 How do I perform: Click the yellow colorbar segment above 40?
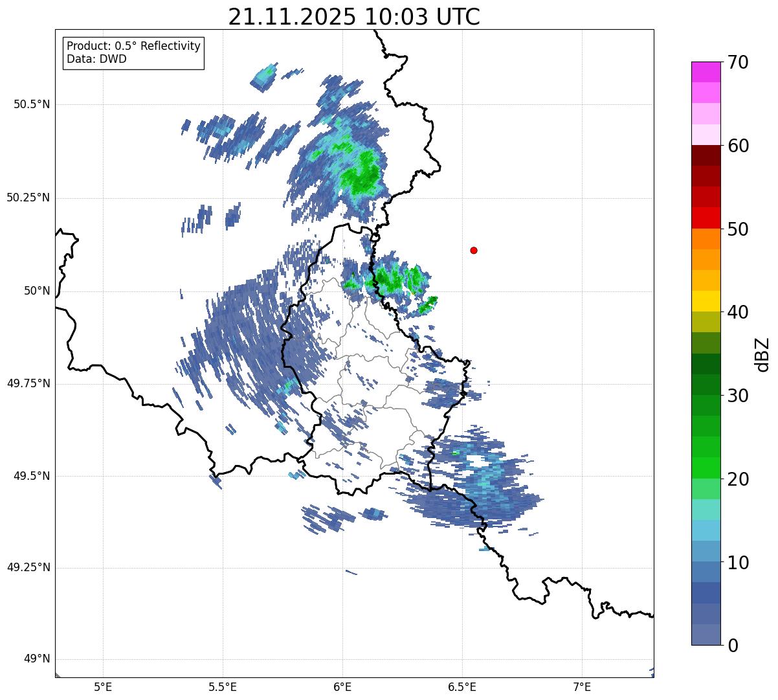tap(706, 301)
